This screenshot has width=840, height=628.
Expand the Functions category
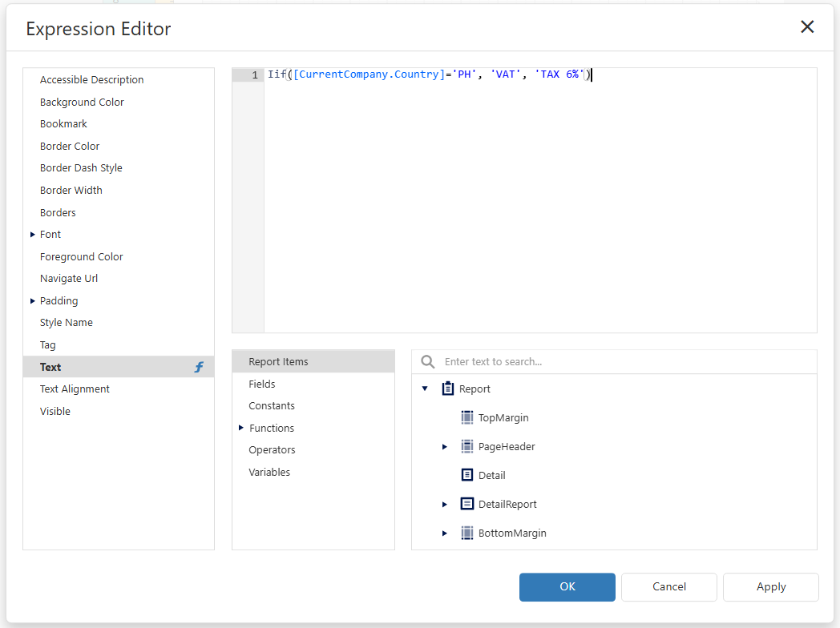click(241, 428)
